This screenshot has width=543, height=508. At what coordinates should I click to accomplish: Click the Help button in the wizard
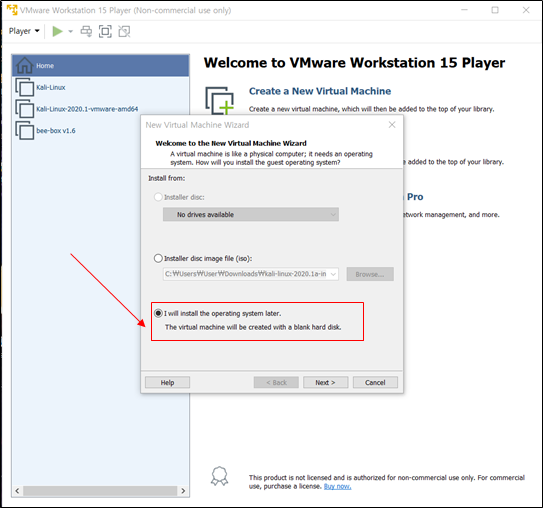[167, 382]
